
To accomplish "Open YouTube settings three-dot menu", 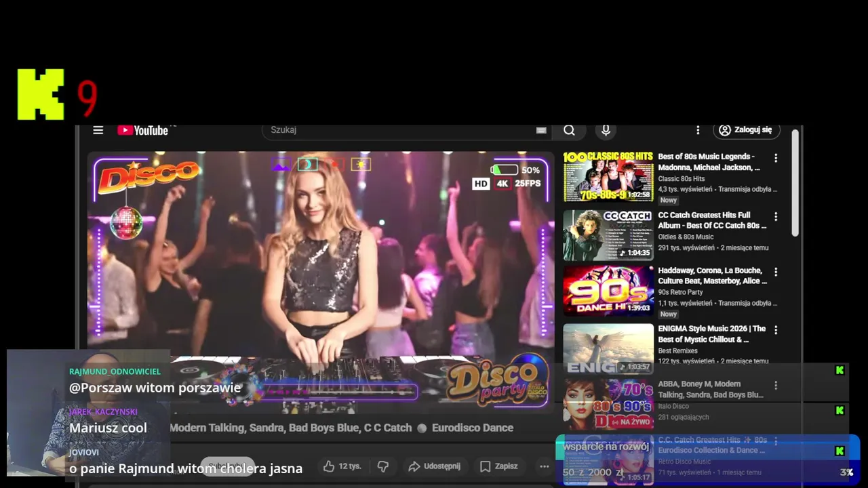I will point(698,130).
